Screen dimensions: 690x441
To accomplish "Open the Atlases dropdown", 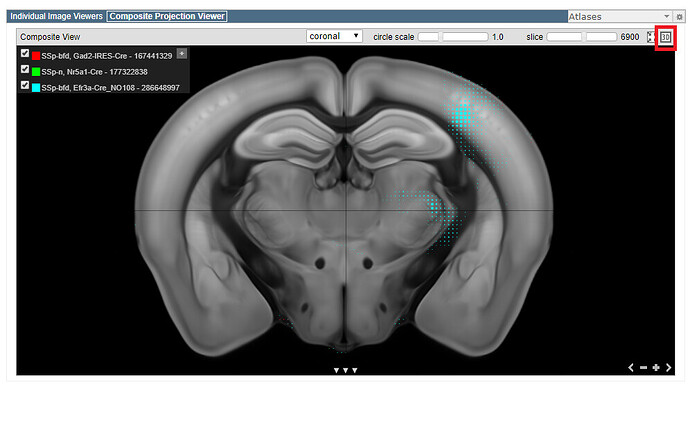I will (620, 17).
